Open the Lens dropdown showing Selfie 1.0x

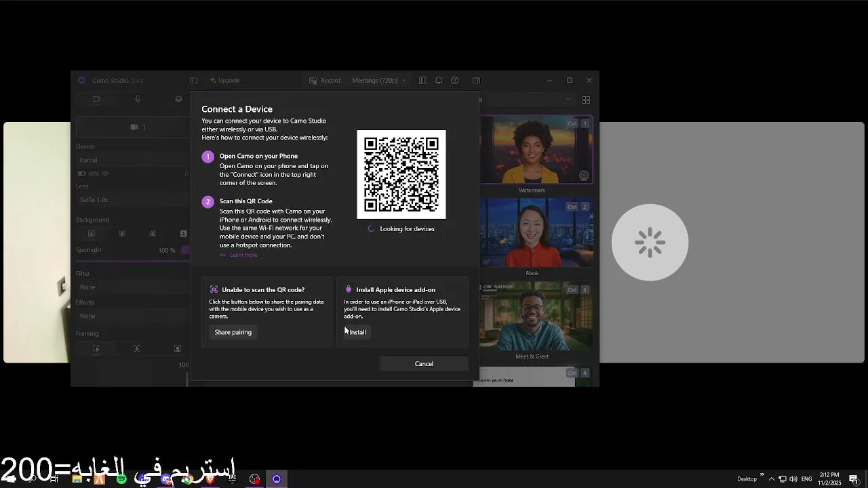(x=134, y=200)
